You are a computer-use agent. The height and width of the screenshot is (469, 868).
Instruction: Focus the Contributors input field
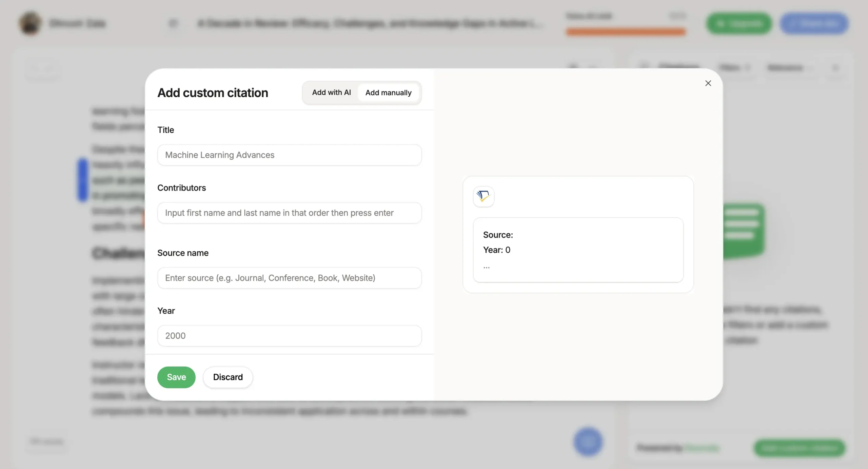pyautogui.click(x=290, y=213)
